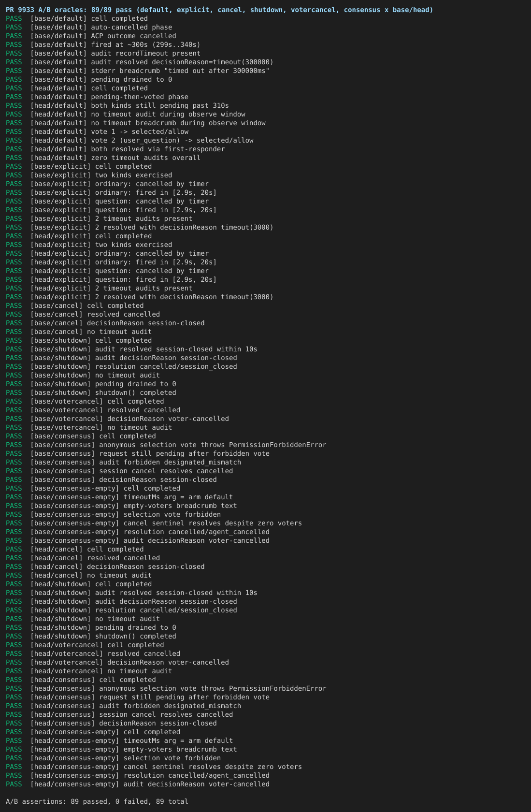
Task: Click head/explicit 'decisionReason timeout(3000)' line
Action: click(x=140, y=297)
